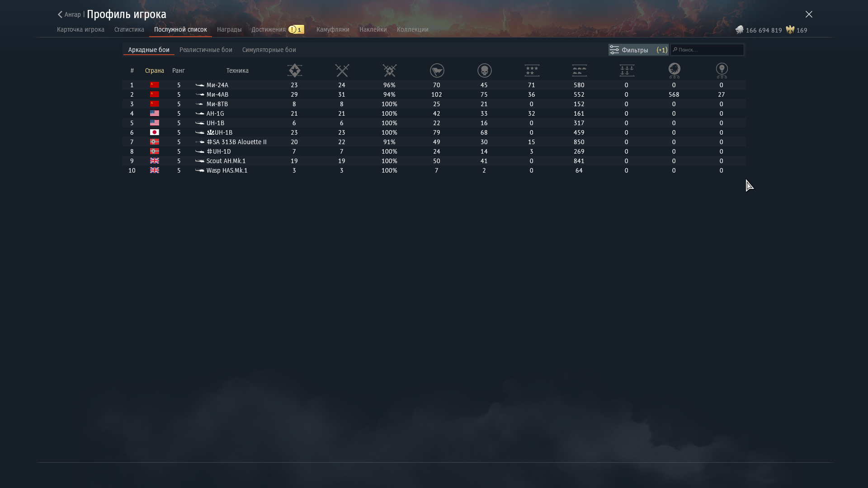Open the Статистика profile tab
868x488 pixels.
(x=129, y=29)
